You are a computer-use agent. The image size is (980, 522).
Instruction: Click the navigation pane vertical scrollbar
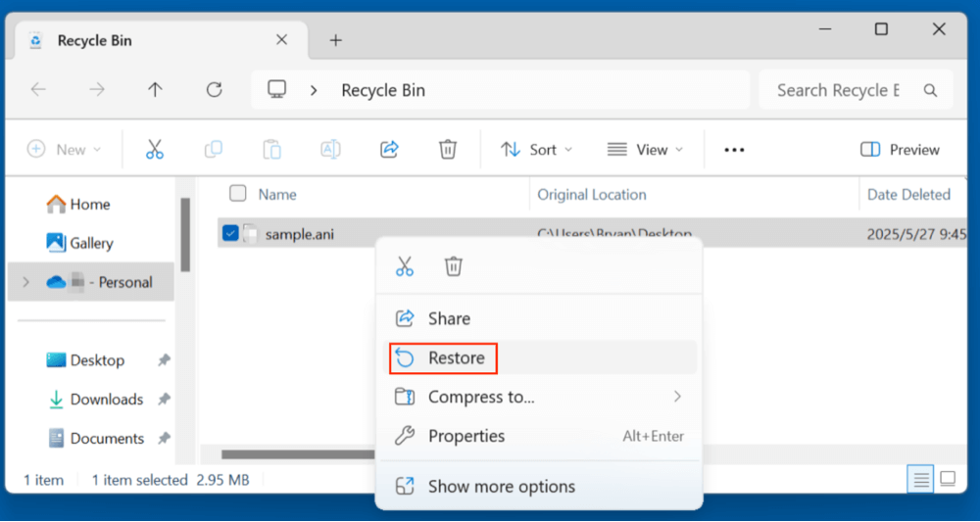coord(185,234)
